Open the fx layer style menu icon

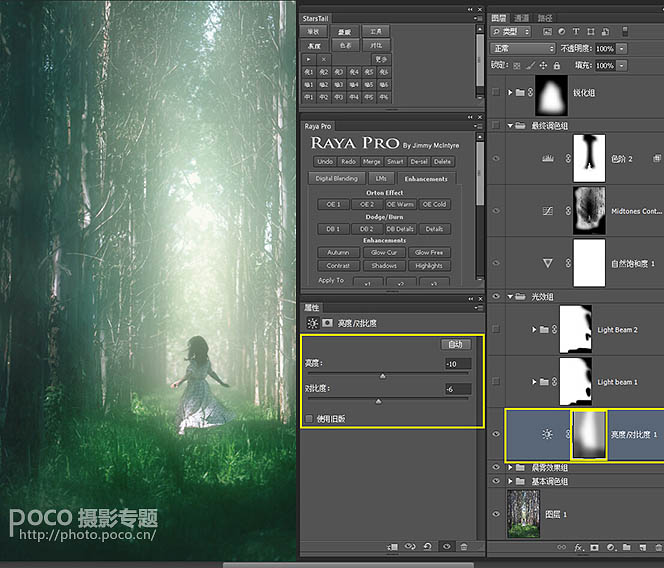(578, 547)
